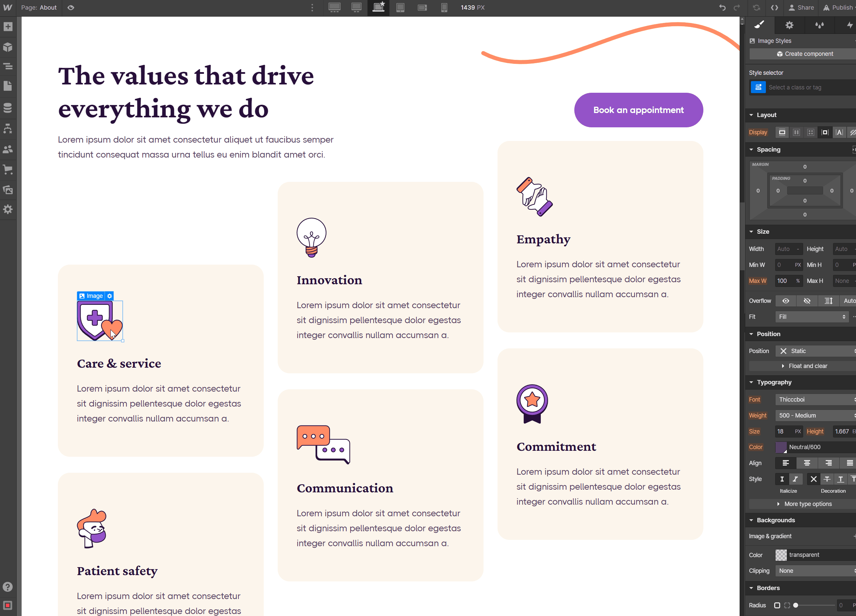The height and width of the screenshot is (616, 856).
Task: Open the Ecommerce cart panel
Action: pos(8,169)
